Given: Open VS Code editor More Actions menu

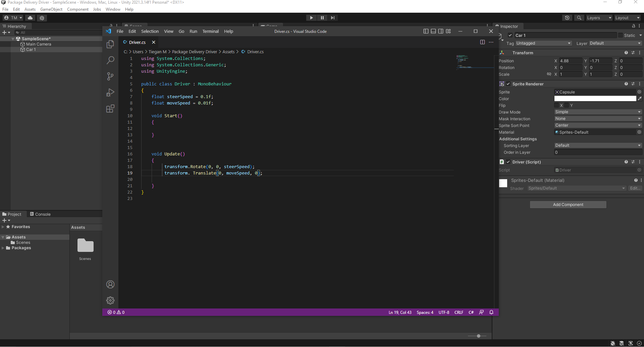Looking at the screenshot, I should click(491, 42).
